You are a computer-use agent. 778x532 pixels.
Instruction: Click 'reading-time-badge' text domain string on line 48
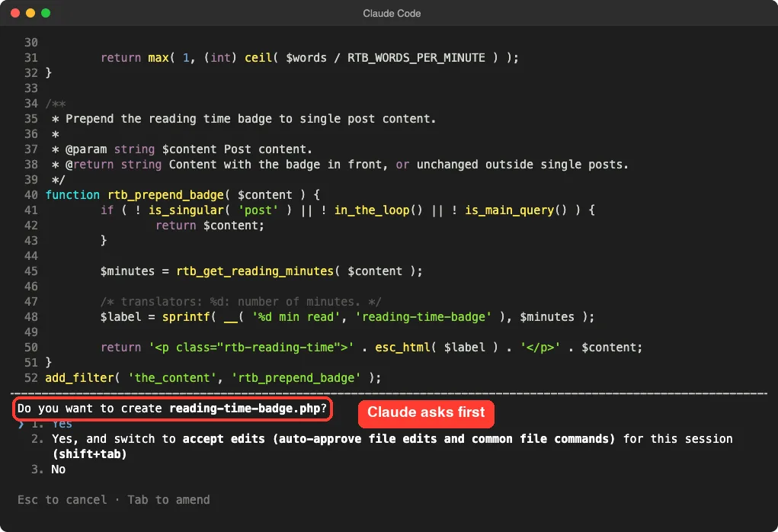coord(423,316)
